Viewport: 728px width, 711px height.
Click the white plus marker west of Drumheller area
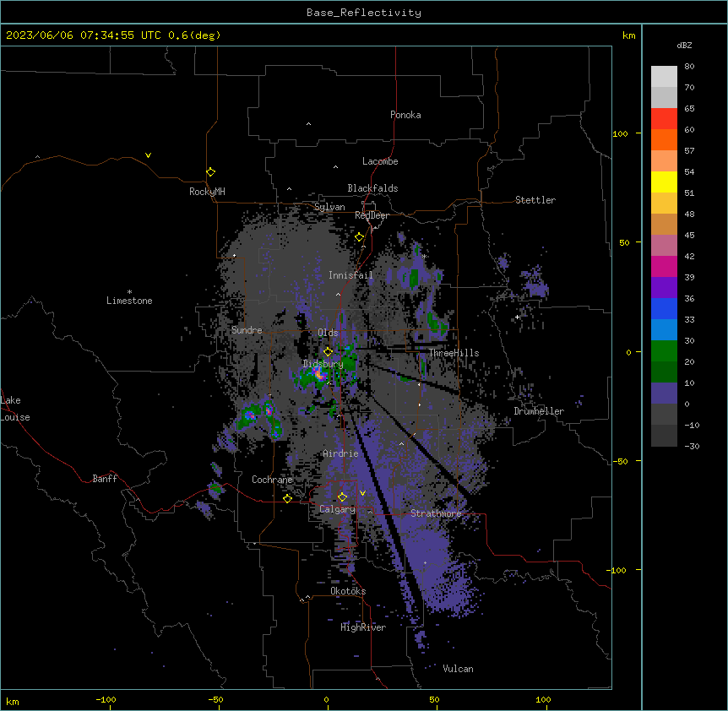tap(517, 317)
